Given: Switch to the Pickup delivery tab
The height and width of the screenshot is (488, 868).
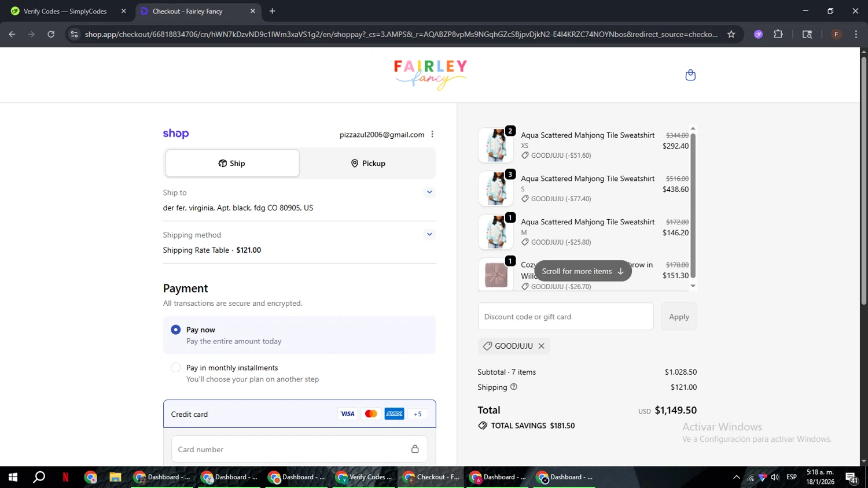Looking at the screenshot, I should pyautogui.click(x=368, y=163).
